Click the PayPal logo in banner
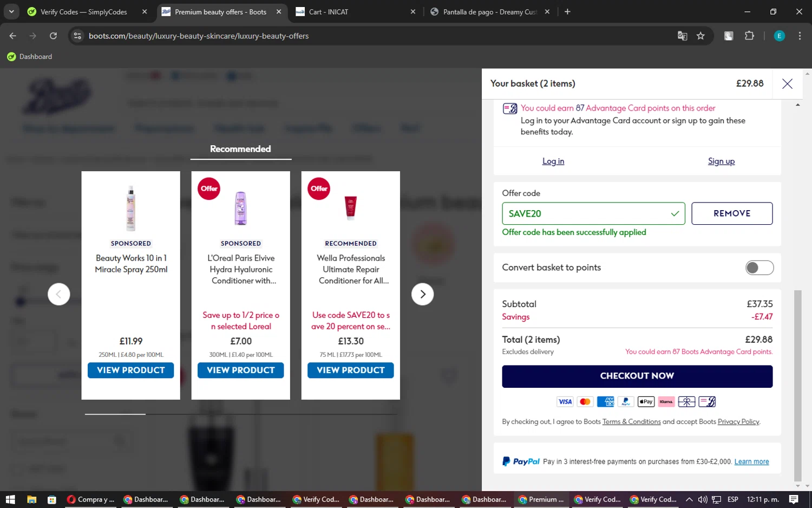The image size is (812, 508). (x=521, y=461)
